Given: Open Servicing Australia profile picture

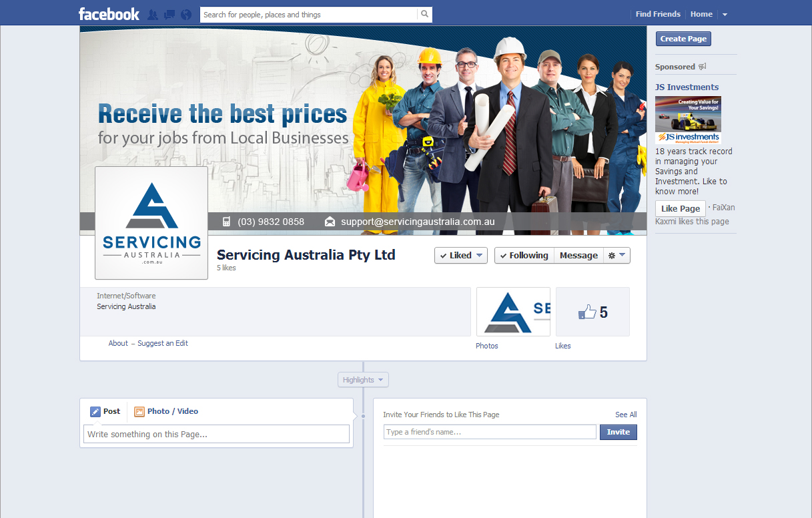Looking at the screenshot, I should pyautogui.click(x=151, y=223).
